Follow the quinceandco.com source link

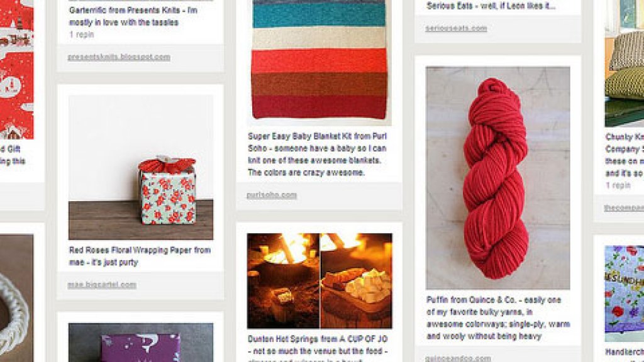[458, 358]
